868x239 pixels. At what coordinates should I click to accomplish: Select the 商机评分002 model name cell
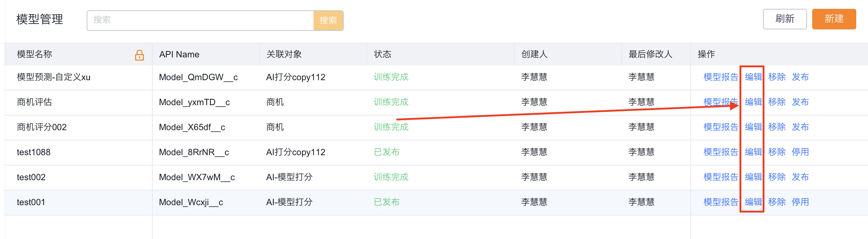[x=42, y=127]
